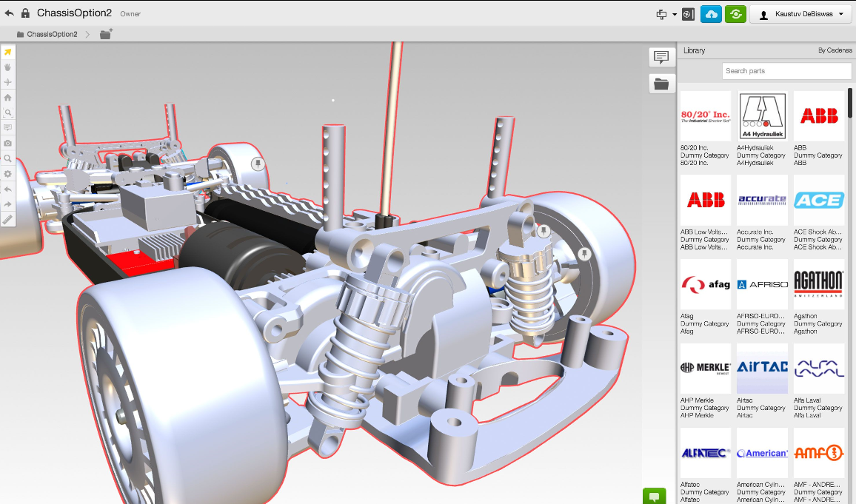Click the blue cloud upload button

[x=711, y=14]
